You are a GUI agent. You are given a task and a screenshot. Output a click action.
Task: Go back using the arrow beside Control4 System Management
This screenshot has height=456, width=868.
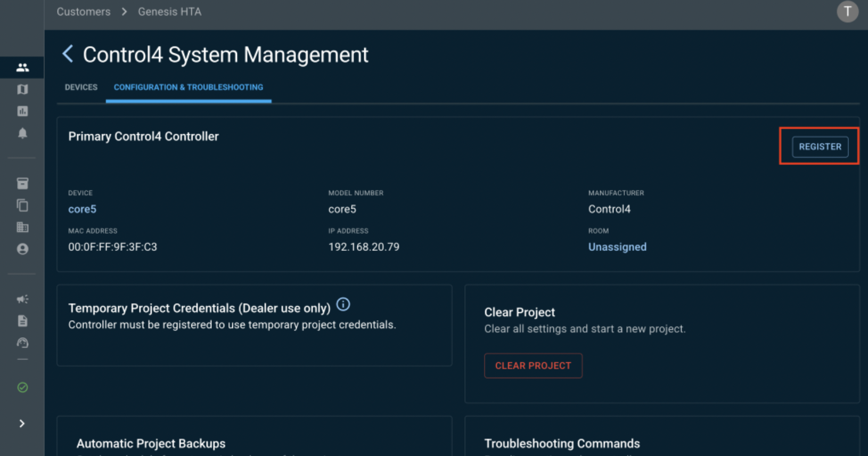[68, 54]
